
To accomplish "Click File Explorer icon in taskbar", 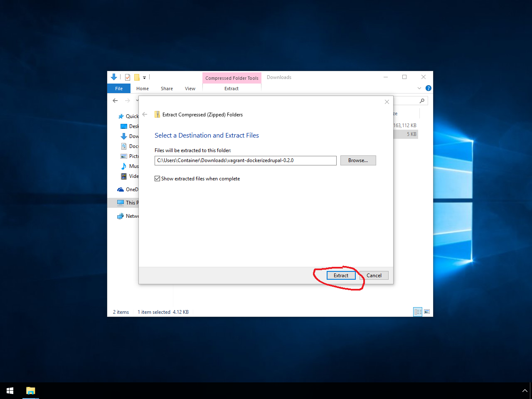I will click(31, 391).
